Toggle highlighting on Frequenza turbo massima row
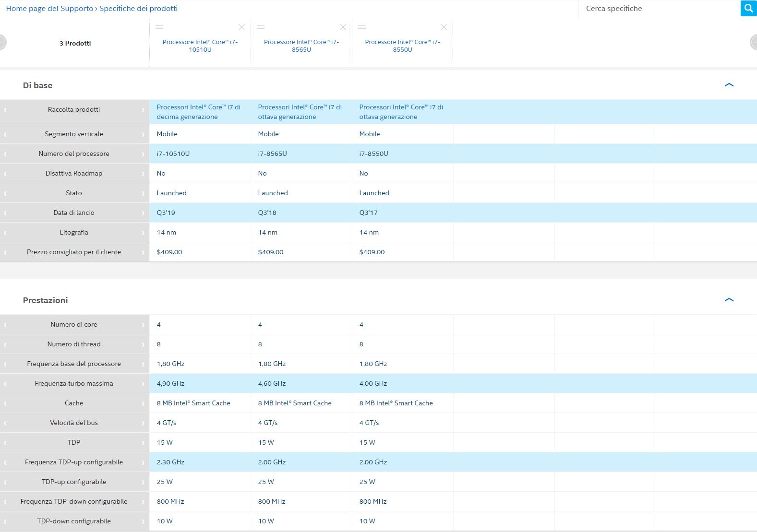 click(74, 383)
